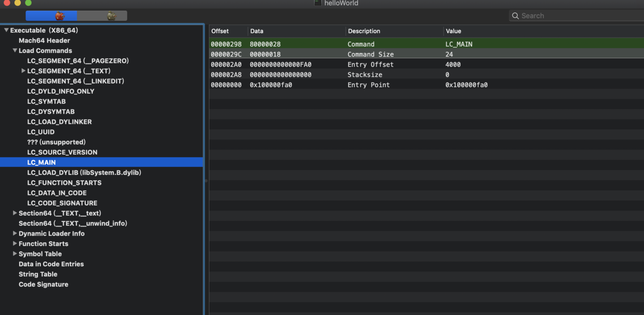This screenshot has width=644, height=315.
Task: Select the Entry Offset row
Action: tap(426, 64)
